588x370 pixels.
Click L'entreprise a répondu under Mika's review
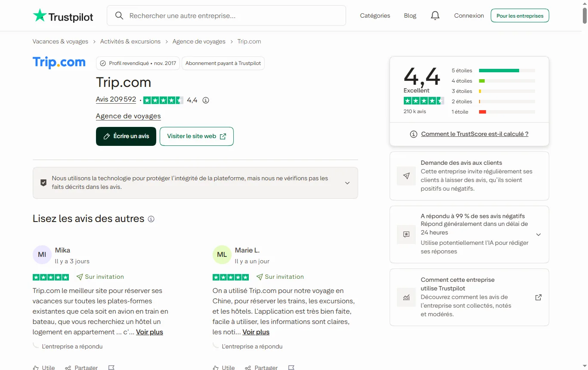[x=72, y=346]
